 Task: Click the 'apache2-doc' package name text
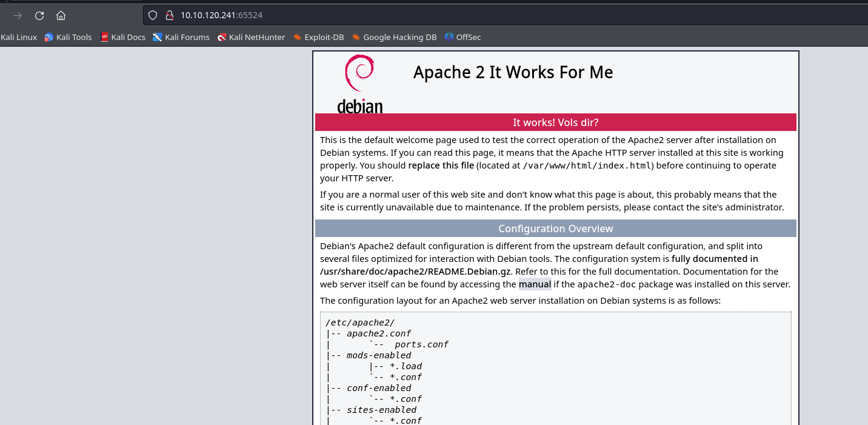pyautogui.click(x=607, y=284)
